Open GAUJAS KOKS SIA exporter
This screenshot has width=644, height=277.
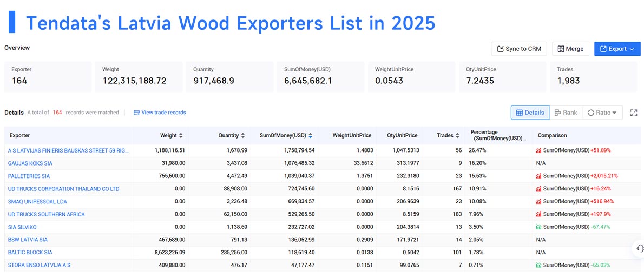pyautogui.click(x=30, y=163)
